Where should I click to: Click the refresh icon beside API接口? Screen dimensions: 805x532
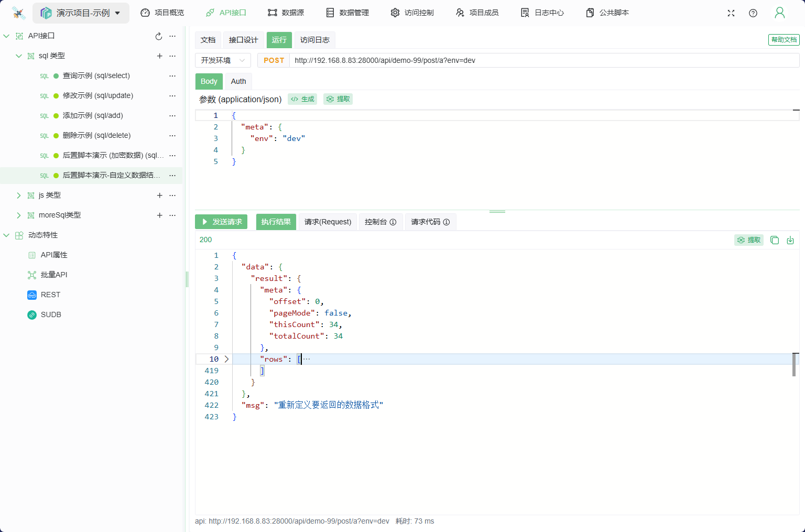point(159,36)
